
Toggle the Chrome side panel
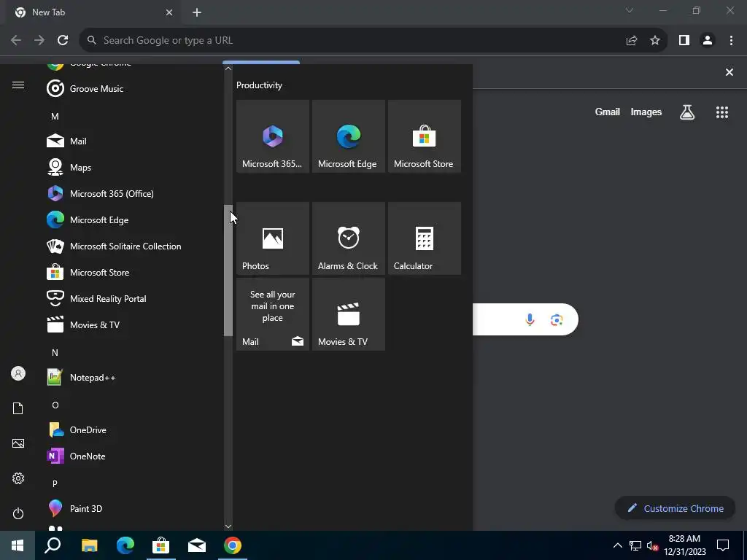(x=684, y=41)
